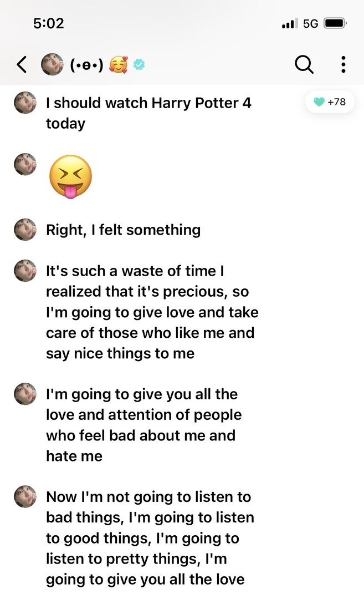Select the 'Right, I felt something' message
Viewport: 364px width, 599px height.
pyautogui.click(x=123, y=230)
